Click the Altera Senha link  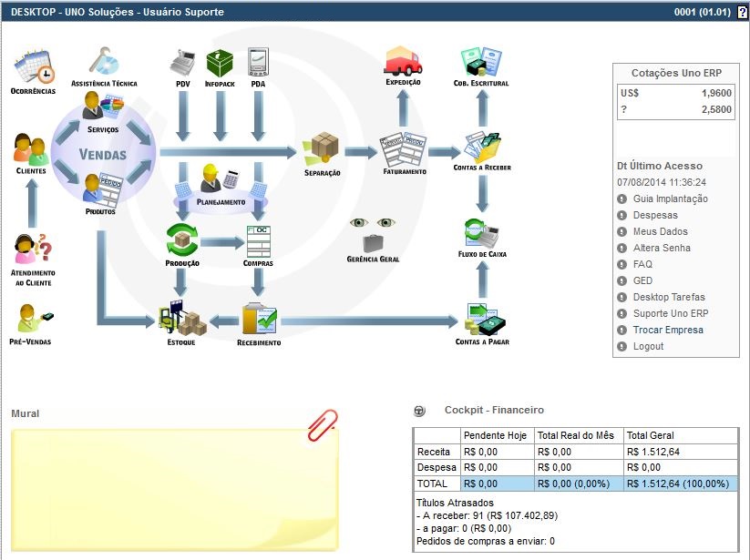[662, 248]
